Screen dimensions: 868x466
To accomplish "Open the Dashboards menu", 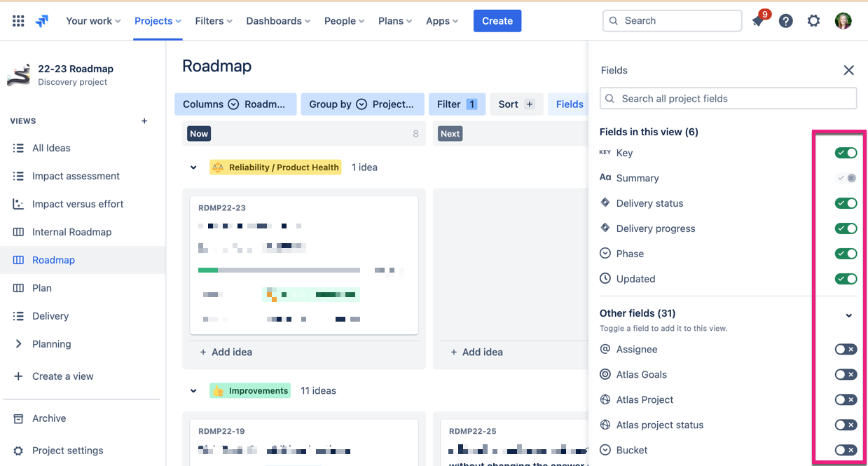I will tap(278, 20).
